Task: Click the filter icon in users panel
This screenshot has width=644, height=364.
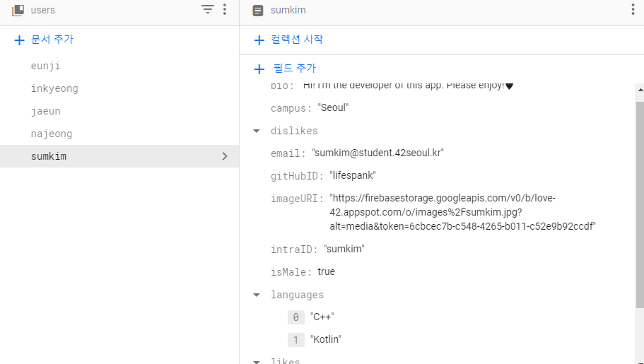Action: point(207,10)
